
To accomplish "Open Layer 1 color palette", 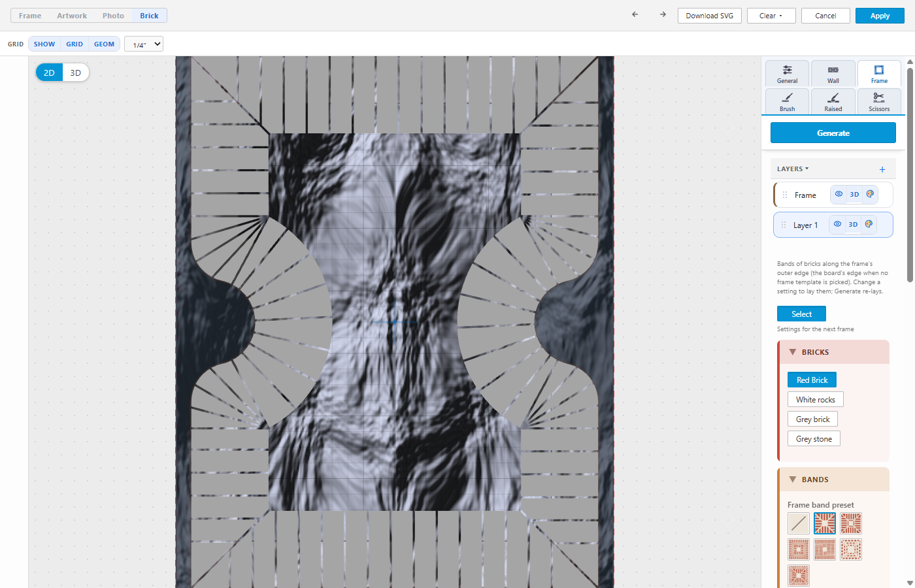I will (x=869, y=224).
